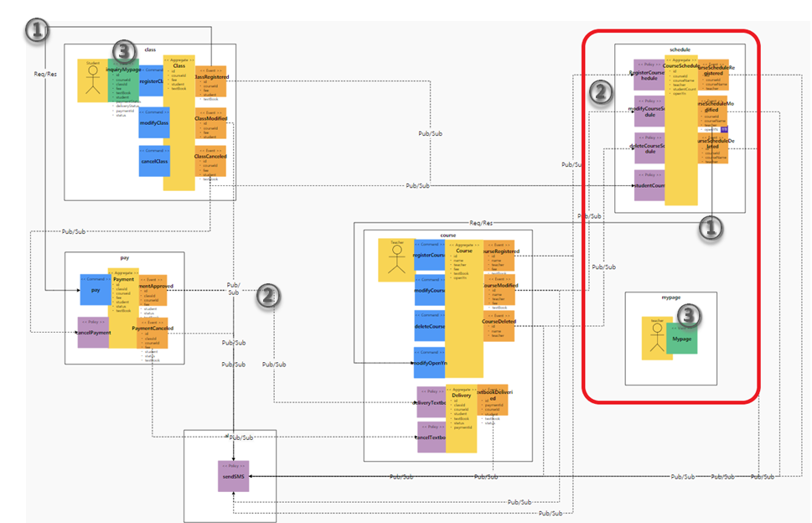Click the cancelTextbook policy sticky

432,437
